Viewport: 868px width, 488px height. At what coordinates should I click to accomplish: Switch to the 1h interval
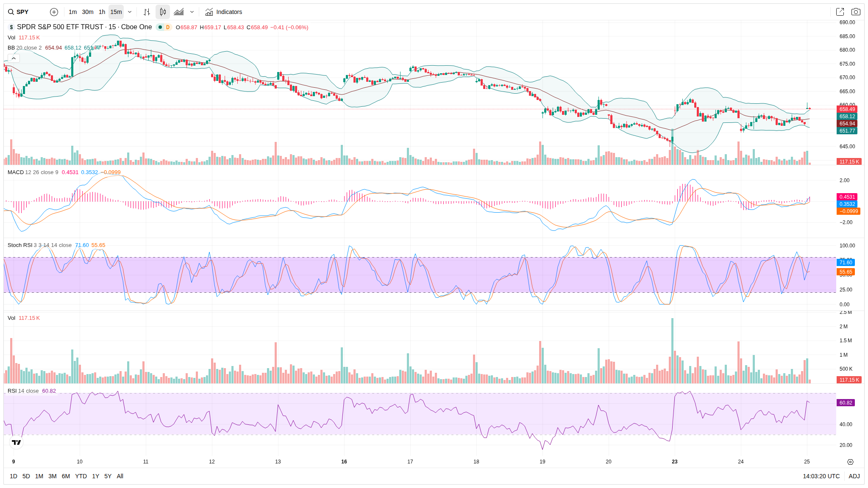102,12
